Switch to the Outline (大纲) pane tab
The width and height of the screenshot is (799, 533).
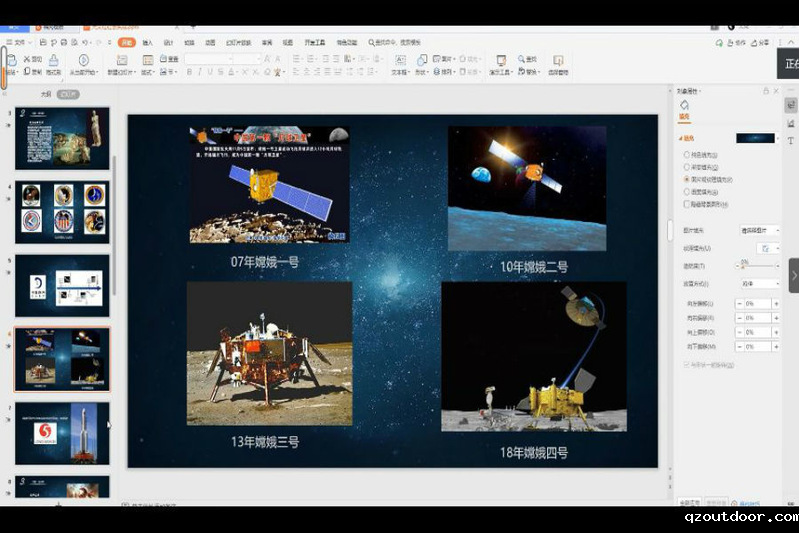coord(45,94)
